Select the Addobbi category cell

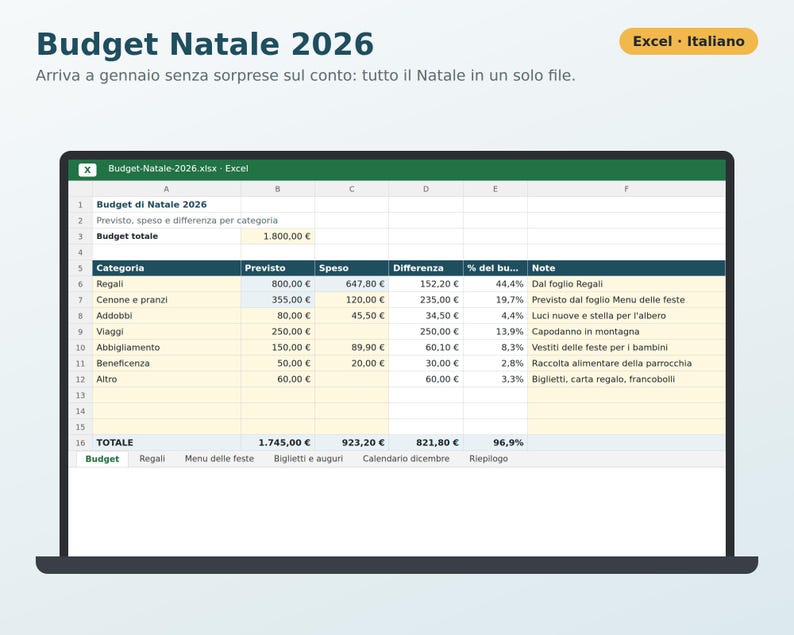(x=166, y=315)
